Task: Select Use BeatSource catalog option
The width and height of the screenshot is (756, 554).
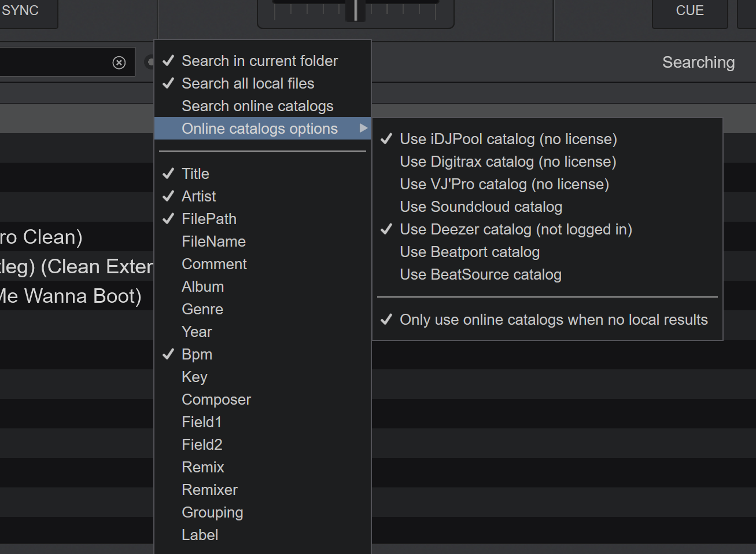Action: (547, 274)
